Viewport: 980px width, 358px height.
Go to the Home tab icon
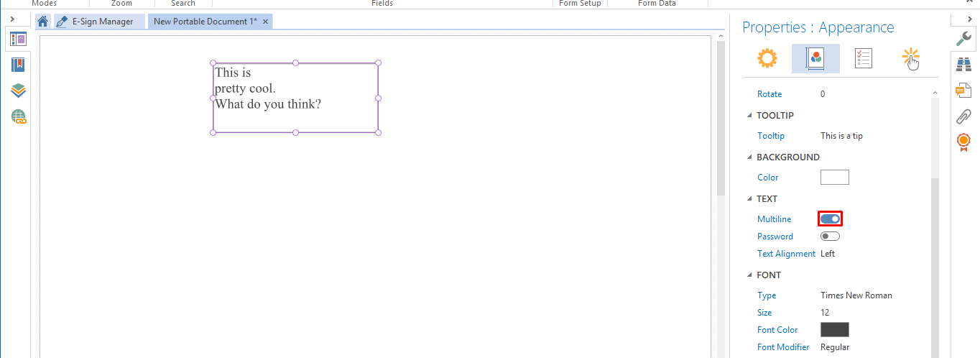tap(43, 22)
